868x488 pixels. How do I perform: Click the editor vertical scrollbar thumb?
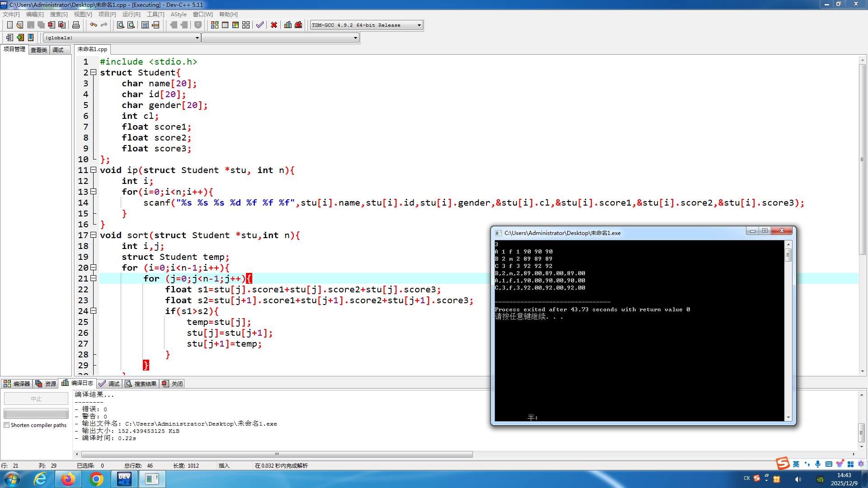(862, 158)
